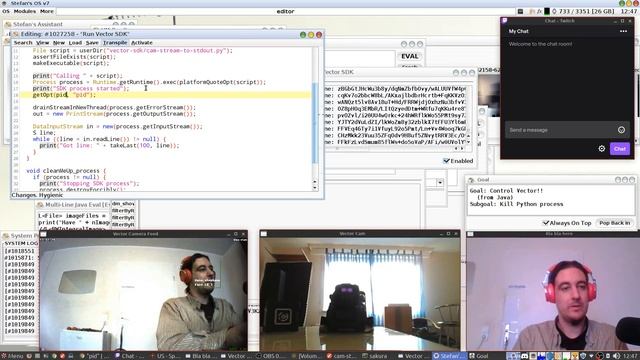The image size is (640, 360).
Task: Switch to sakura task in taskbar
Action: pyautogui.click(x=375, y=356)
